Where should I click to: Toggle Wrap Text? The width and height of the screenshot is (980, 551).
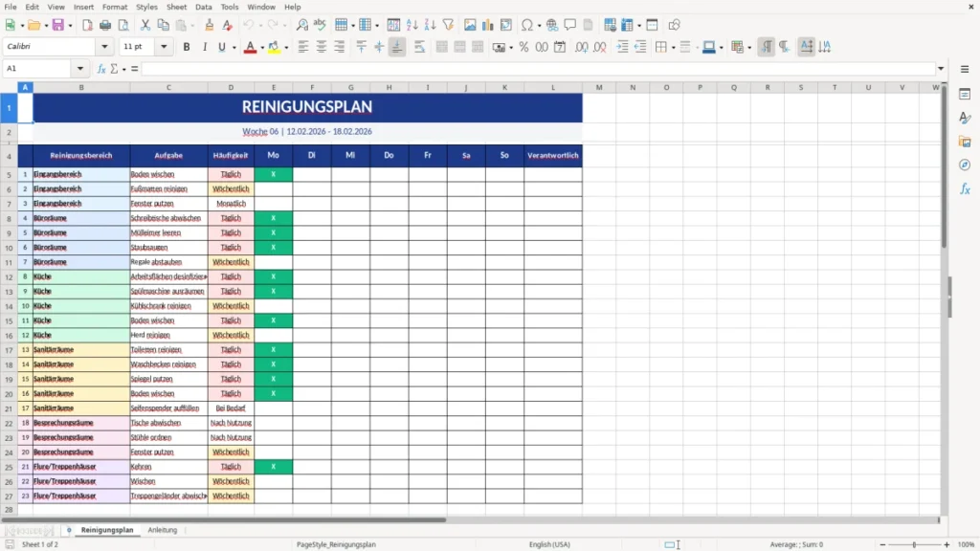(x=419, y=47)
